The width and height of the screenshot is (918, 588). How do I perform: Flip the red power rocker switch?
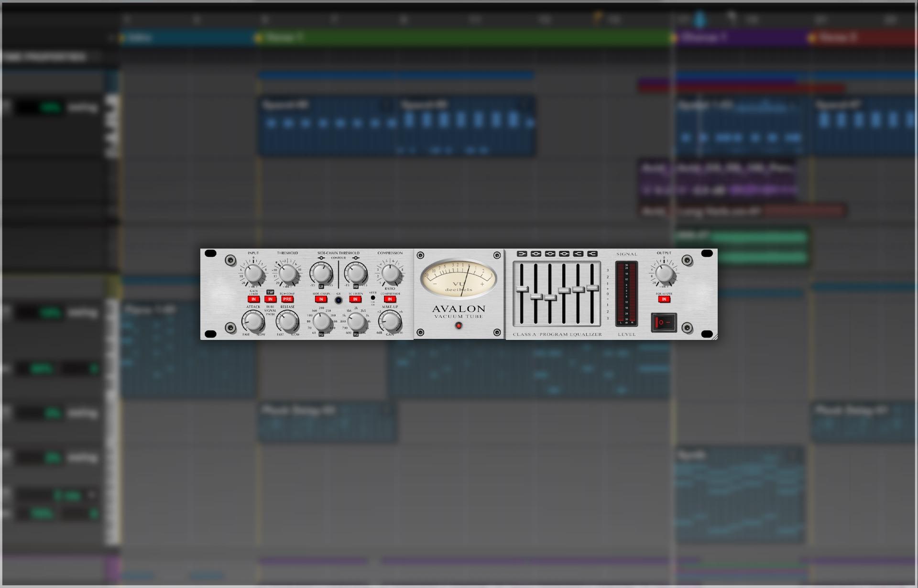click(664, 322)
